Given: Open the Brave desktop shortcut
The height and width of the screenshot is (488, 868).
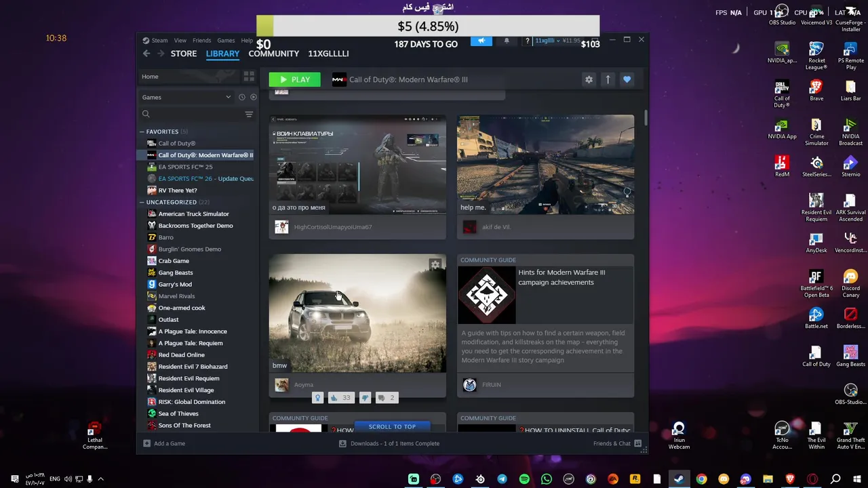Looking at the screenshot, I should click(x=816, y=91).
